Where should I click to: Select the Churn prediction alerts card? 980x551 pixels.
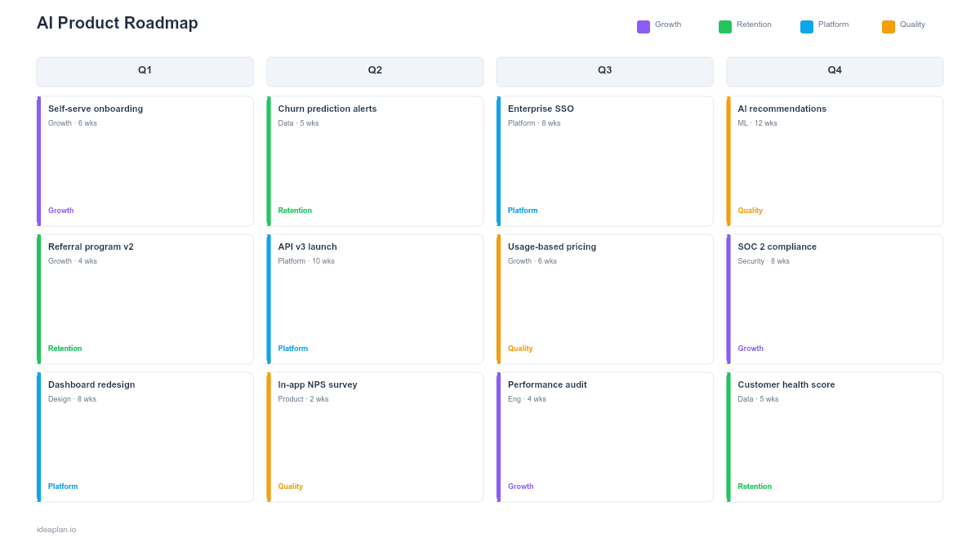pyautogui.click(x=375, y=160)
